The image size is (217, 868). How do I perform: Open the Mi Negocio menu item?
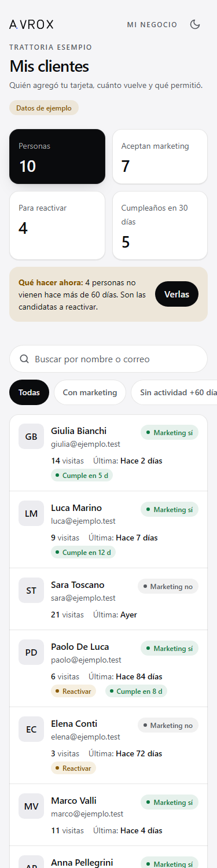pos(152,24)
